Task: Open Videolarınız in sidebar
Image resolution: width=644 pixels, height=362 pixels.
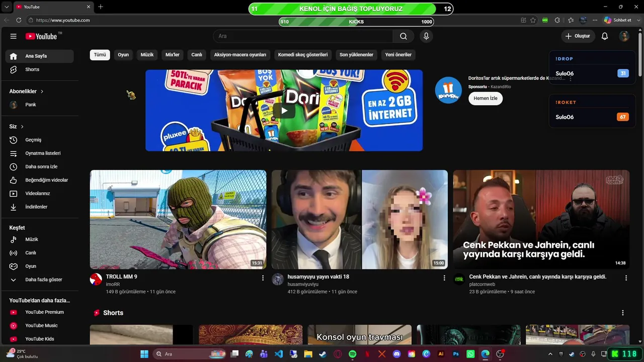Action: [x=40, y=194]
